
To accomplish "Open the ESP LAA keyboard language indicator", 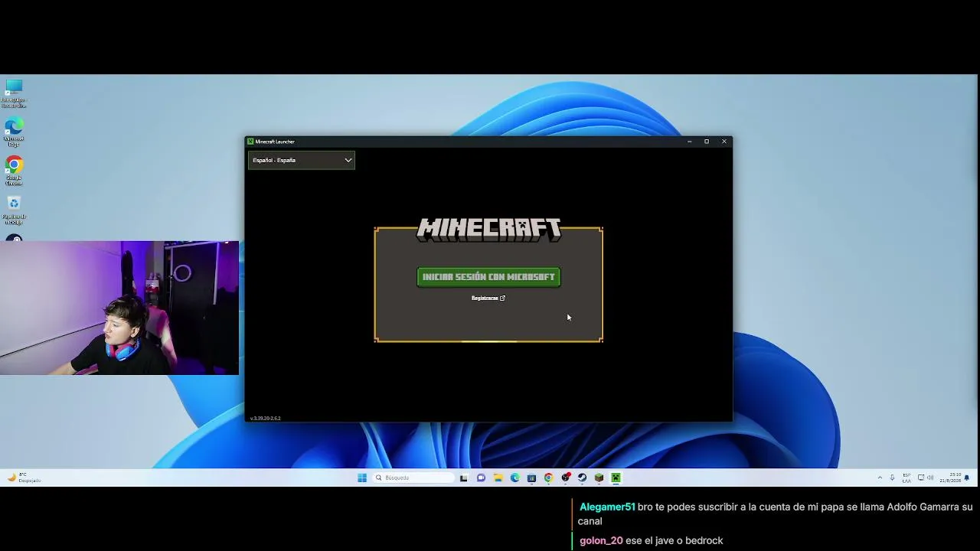I will pos(906,478).
